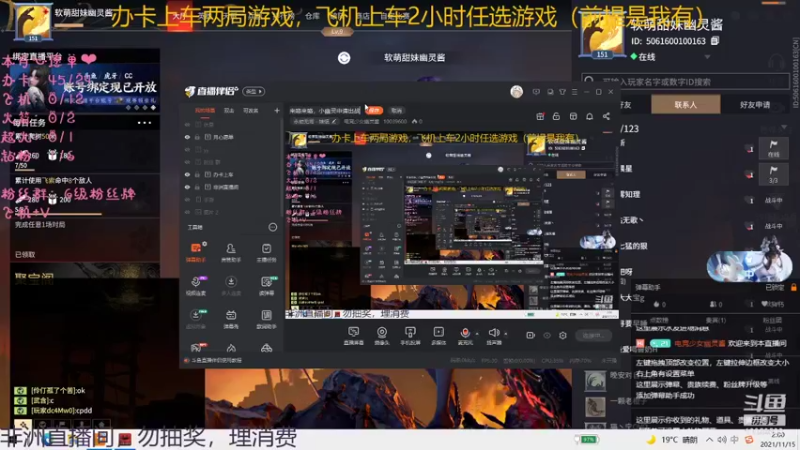Click the record video icon near settings

tap(530, 335)
